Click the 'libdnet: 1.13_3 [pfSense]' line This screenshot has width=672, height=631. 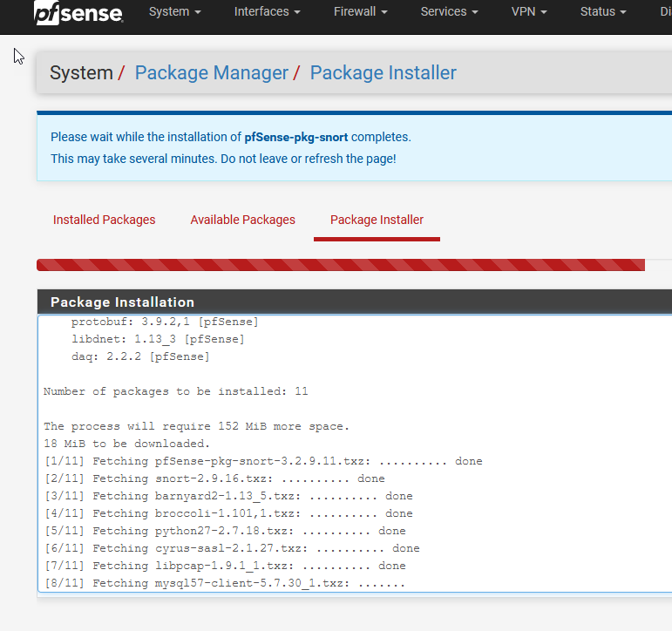158,339
